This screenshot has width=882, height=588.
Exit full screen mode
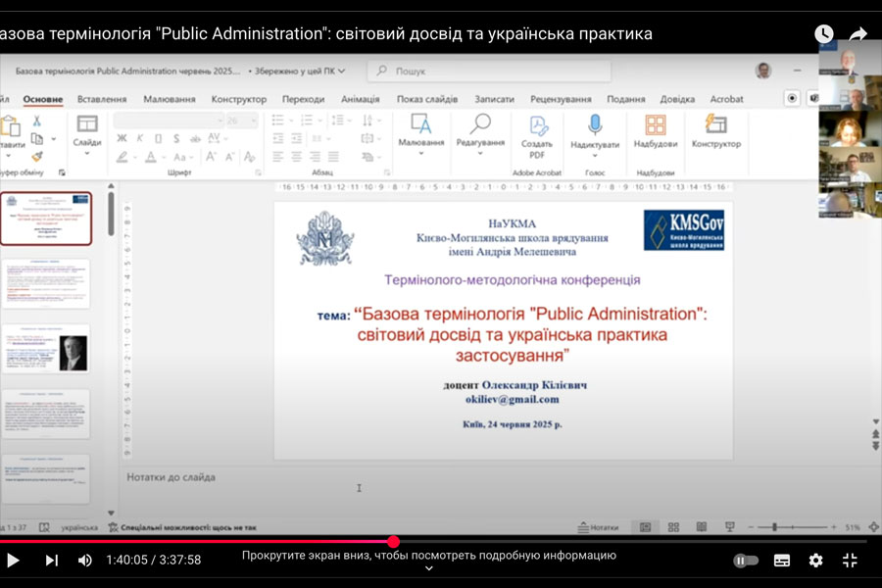click(850, 561)
